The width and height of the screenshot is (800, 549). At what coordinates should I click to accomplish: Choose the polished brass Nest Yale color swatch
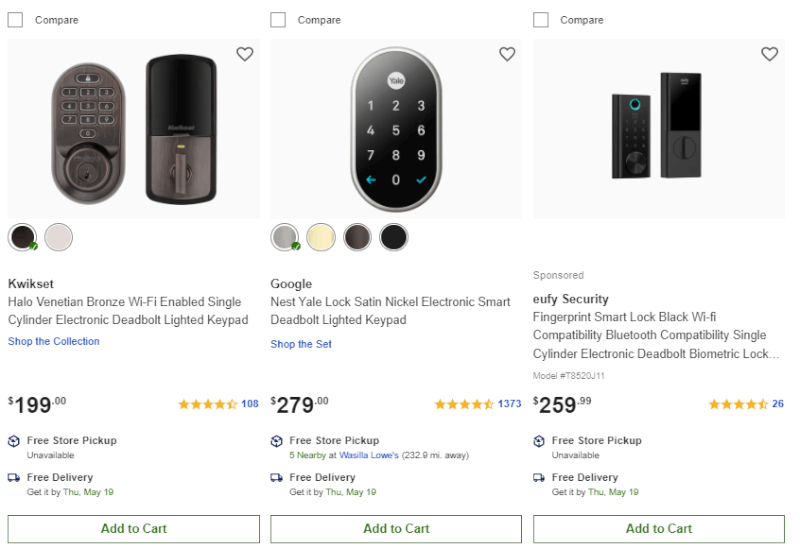[321, 237]
